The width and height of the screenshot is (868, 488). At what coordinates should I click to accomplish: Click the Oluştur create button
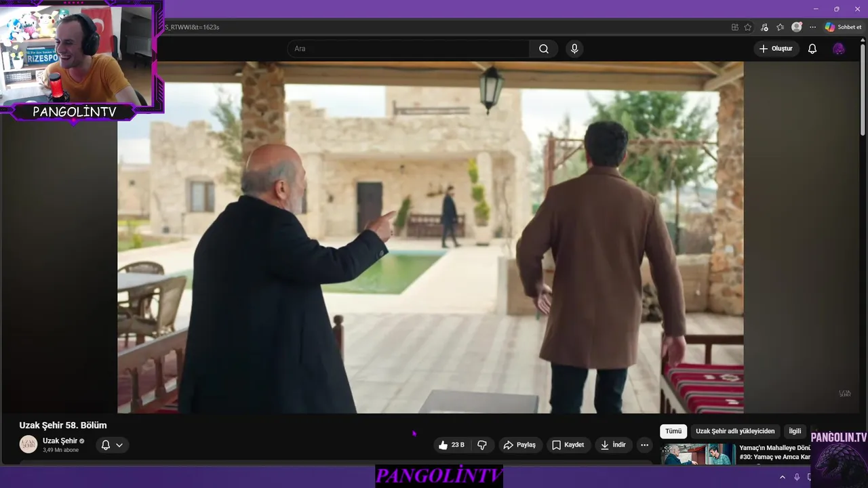776,49
